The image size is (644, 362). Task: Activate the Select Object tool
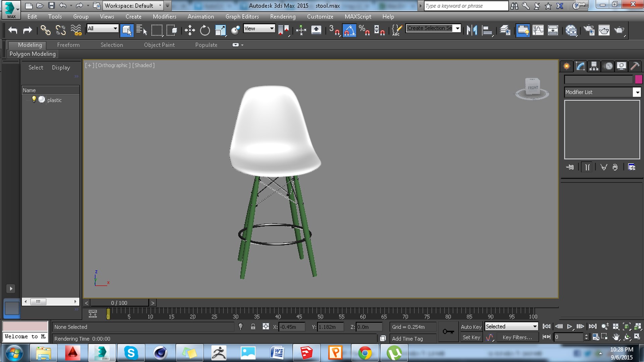click(126, 30)
